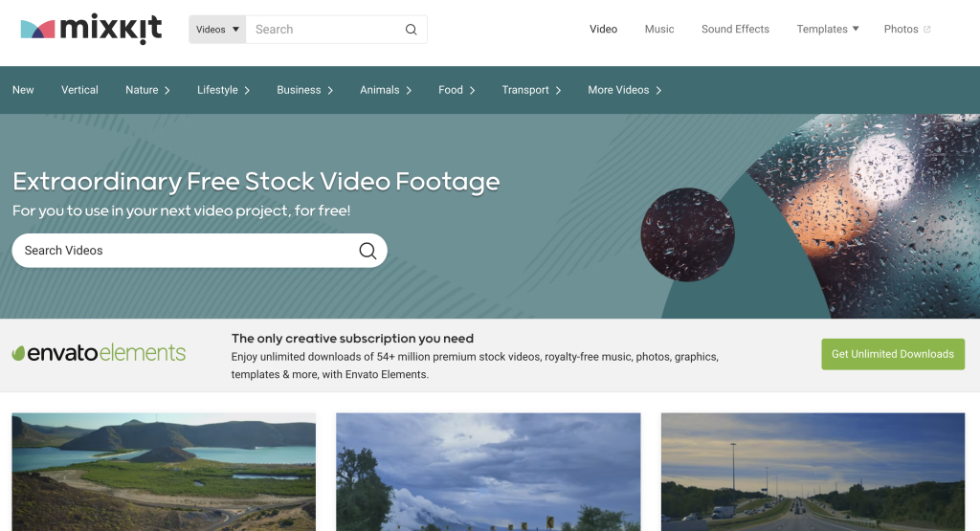The width and height of the screenshot is (980, 531).
Task: Go to the Music section
Action: tap(658, 30)
